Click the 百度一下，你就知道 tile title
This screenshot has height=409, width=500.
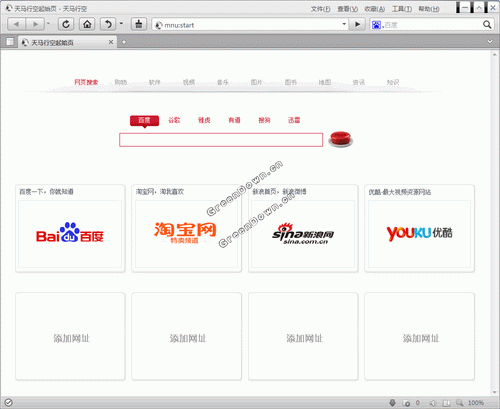point(46,192)
